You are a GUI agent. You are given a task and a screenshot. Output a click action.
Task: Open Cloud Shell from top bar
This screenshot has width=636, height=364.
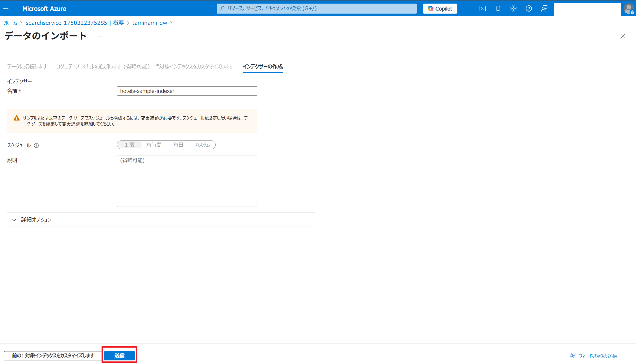(x=482, y=8)
